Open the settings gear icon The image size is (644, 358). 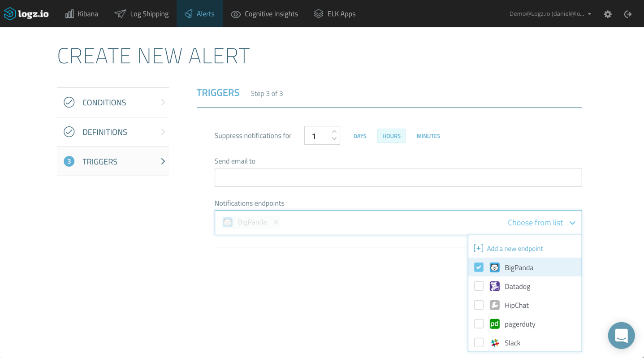(608, 14)
